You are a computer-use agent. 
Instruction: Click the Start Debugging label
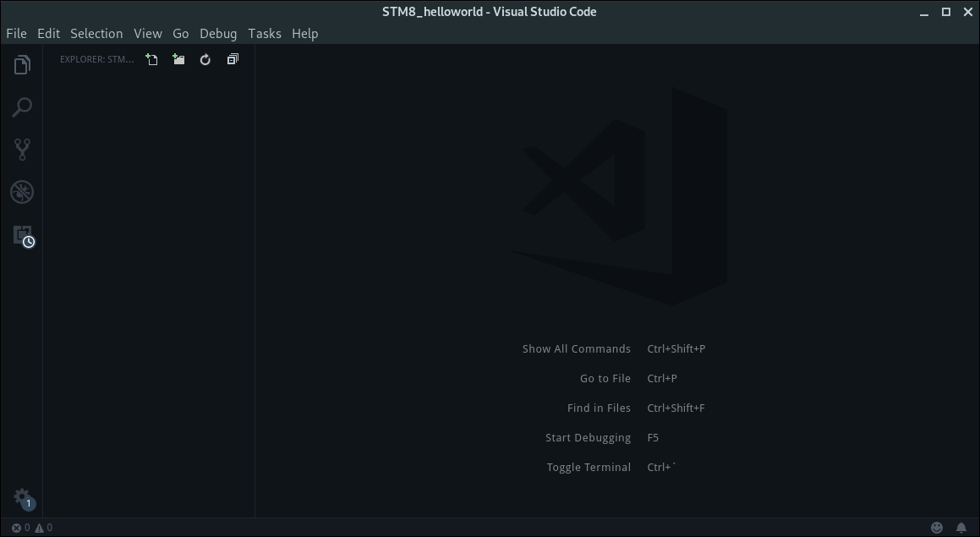pos(589,437)
